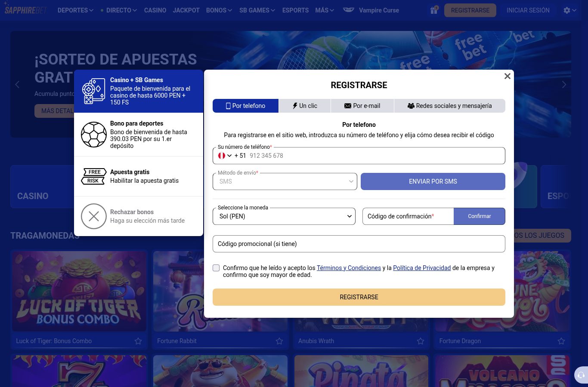Click the Vampire Curse bat icon
Viewport: 588px width, 387px height.
point(349,10)
